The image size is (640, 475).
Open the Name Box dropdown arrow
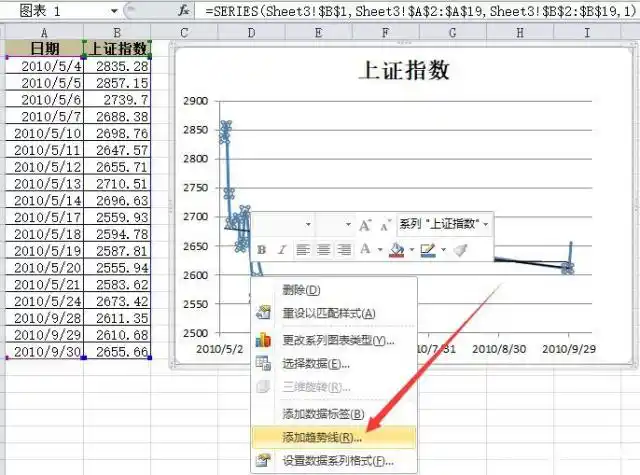pyautogui.click(x=114, y=11)
